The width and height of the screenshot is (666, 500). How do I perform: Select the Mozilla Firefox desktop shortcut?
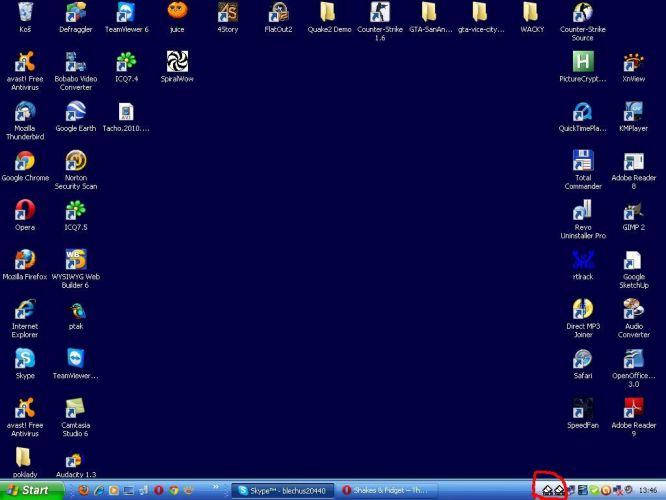pyautogui.click(x=25, y=265)
